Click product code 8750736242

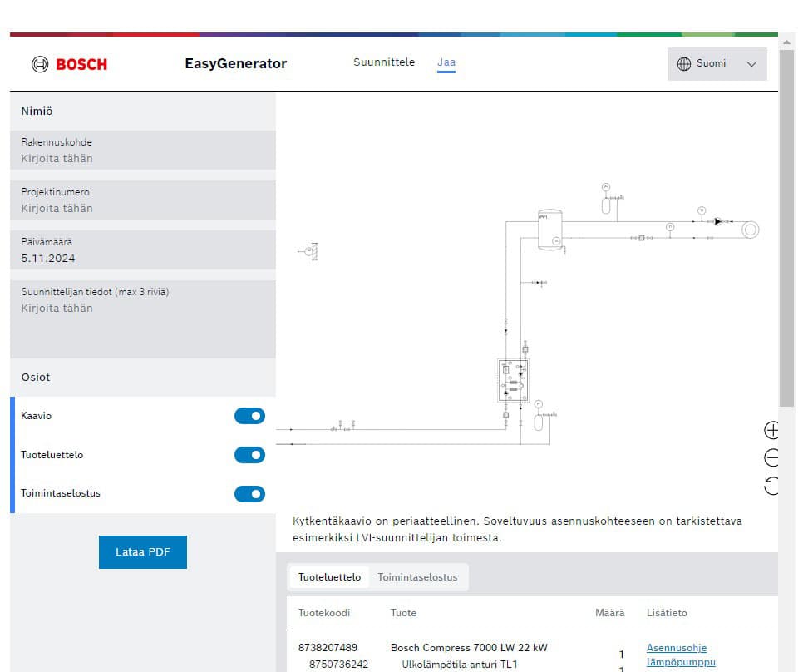(x=338, y=665)
